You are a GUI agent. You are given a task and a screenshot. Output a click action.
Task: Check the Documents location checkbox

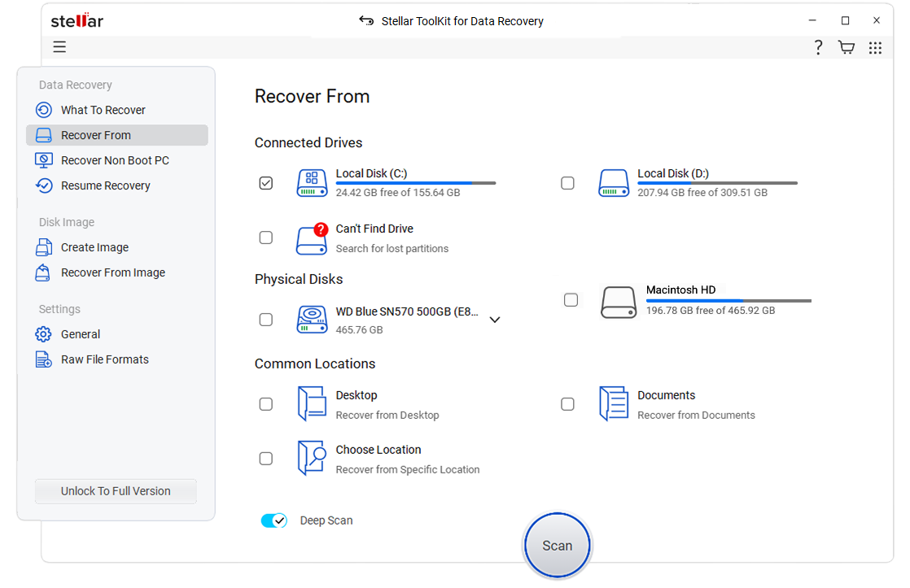click(x=567, y=404)
